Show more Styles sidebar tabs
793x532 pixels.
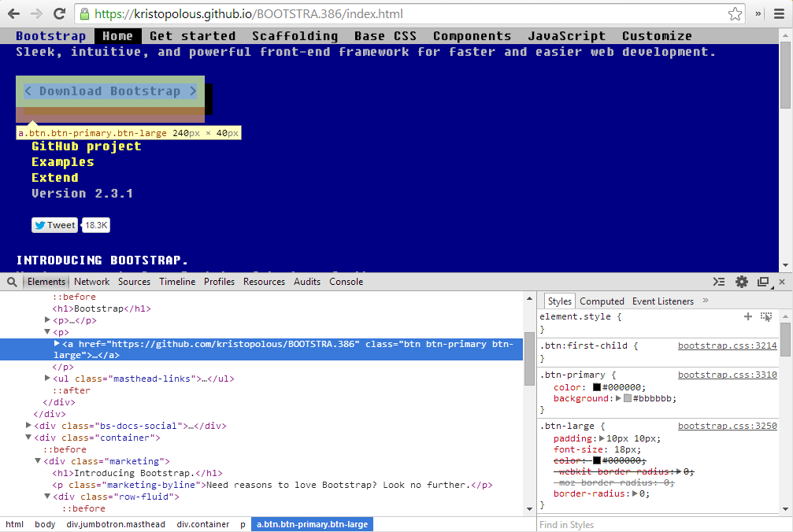coord(706,301)
